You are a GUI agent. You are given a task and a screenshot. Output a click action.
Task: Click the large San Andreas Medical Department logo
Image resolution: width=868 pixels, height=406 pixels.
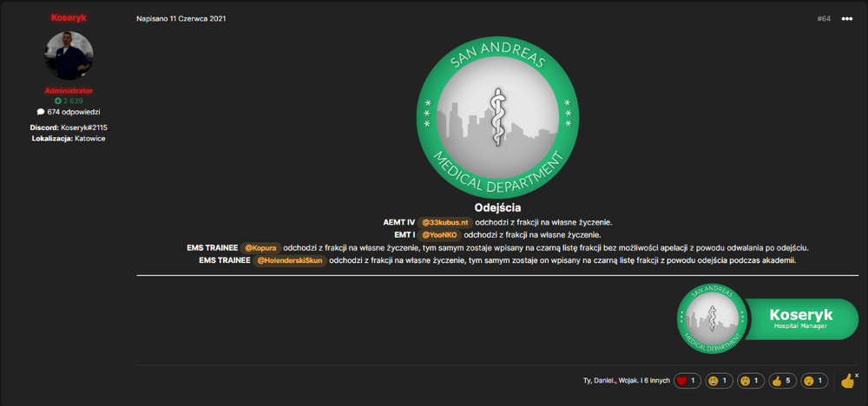click(x=497, y=117)
